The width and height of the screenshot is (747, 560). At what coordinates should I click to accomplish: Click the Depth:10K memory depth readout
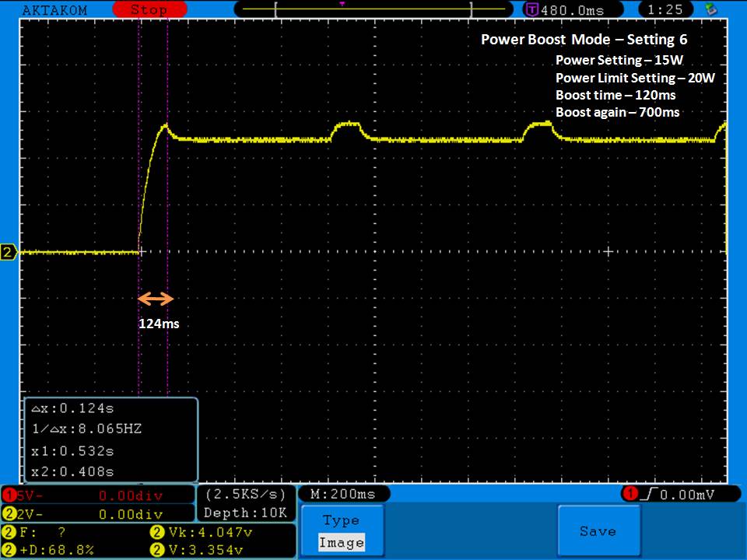(x=245, y=513)
